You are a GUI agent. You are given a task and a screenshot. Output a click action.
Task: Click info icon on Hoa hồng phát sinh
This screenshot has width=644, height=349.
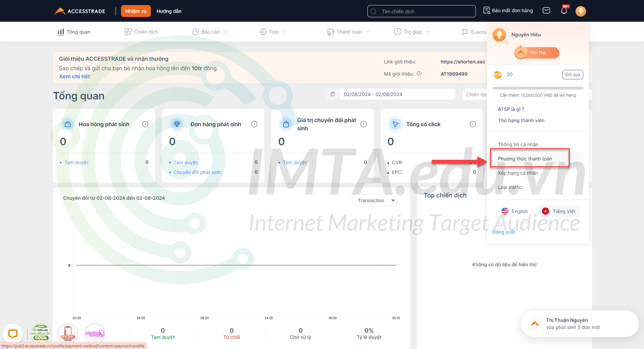pyautogui.click(x=145, y=124)
